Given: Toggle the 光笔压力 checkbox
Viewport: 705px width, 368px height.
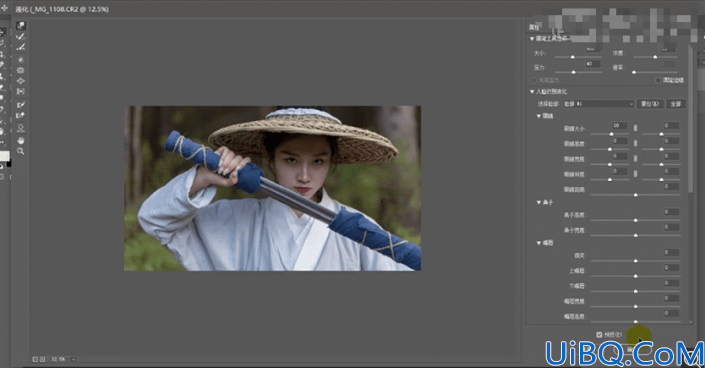Looking at the screenshot, I should (534, 80).
